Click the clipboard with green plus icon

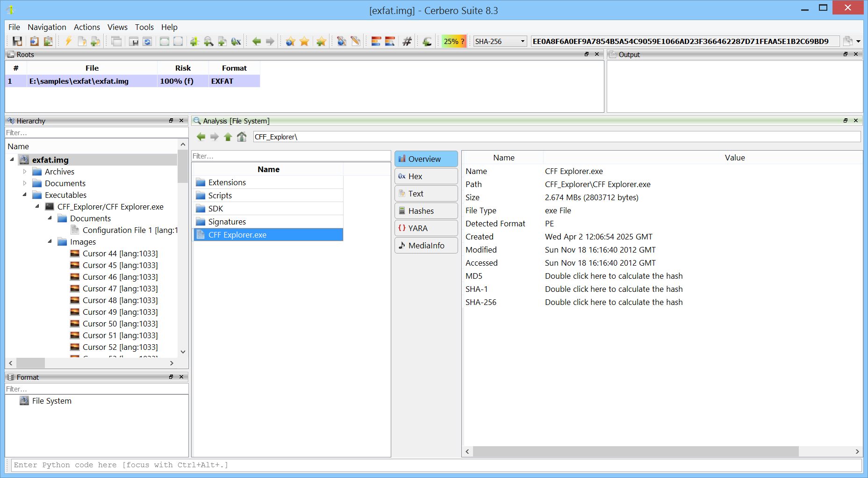[x=48, y=41]
